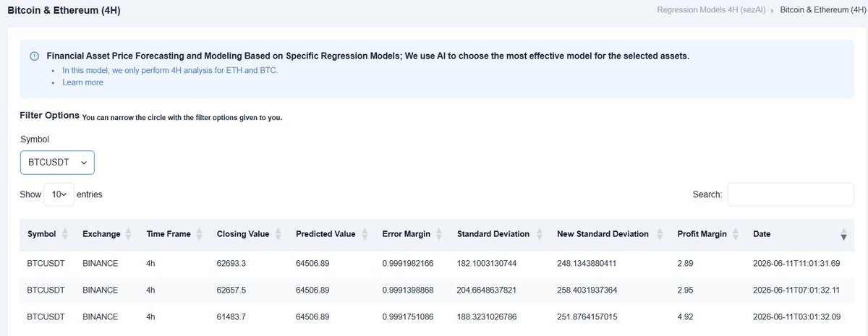
Task: Click the info circle icon in the banner
Action: point(34,56)
